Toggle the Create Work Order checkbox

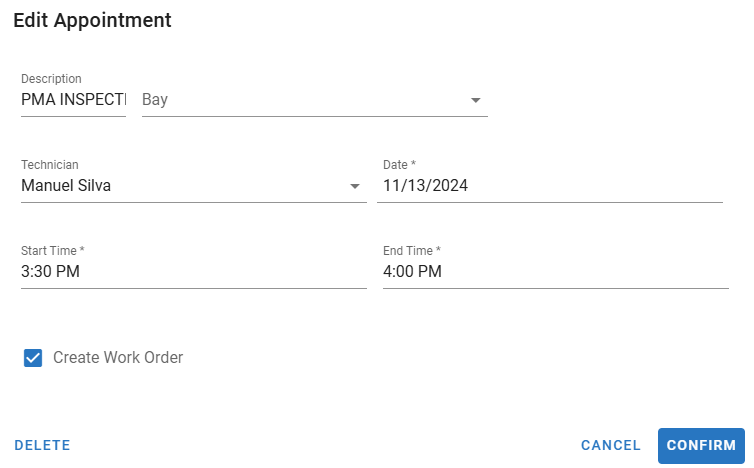33,358
